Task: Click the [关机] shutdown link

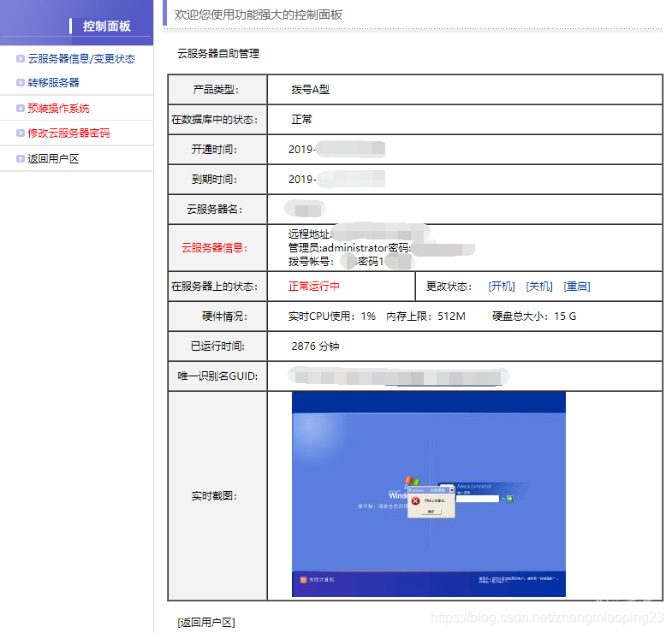Action: click(539, 286)
